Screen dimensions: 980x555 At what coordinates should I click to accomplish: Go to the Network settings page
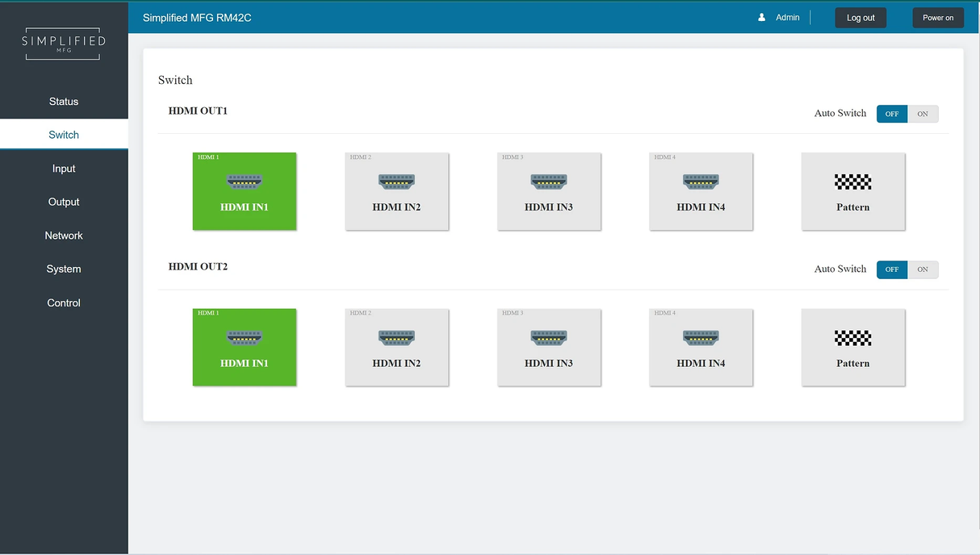(64, 236)
